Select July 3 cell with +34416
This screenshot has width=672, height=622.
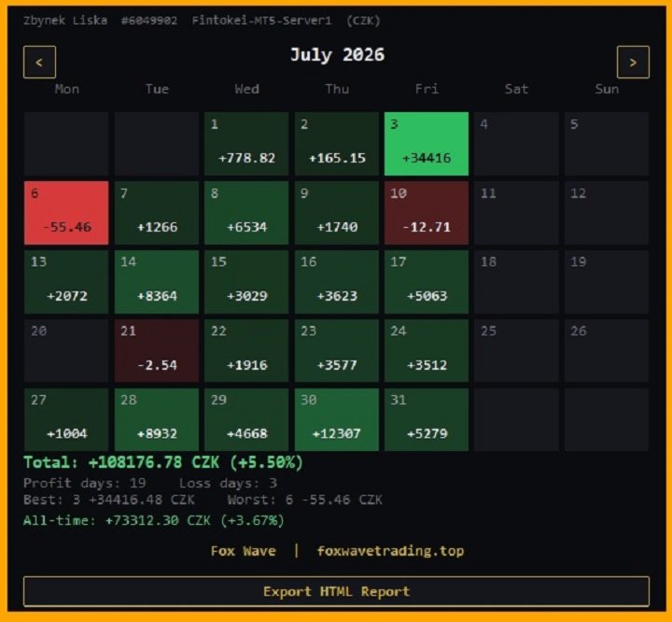point(427,144)
